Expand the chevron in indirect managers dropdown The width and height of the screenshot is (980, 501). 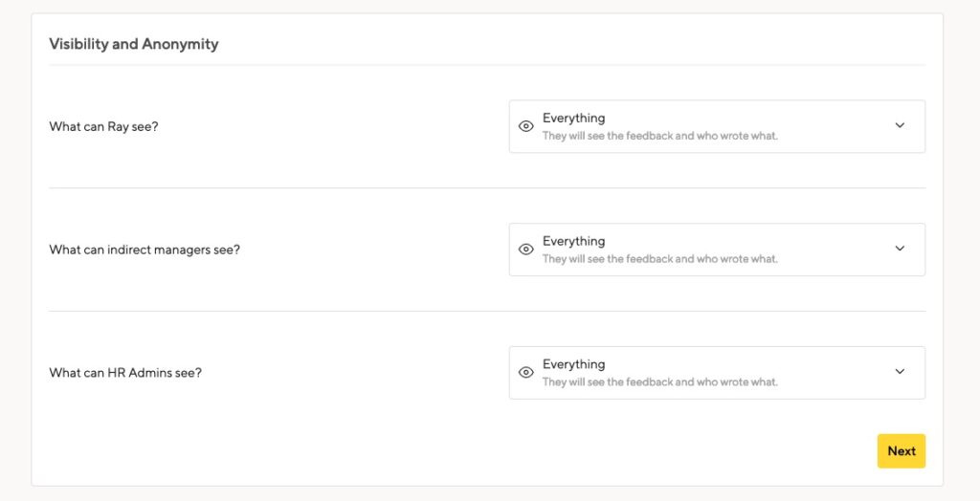[900, 248]
